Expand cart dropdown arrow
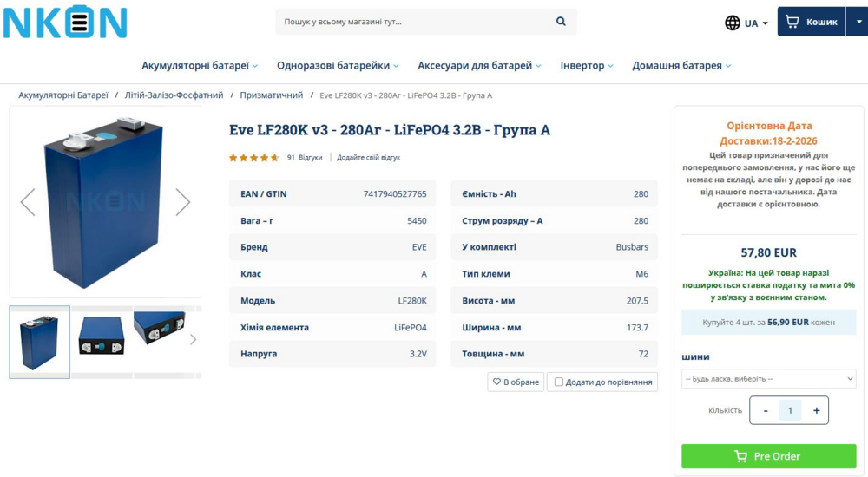 point(858,22)
